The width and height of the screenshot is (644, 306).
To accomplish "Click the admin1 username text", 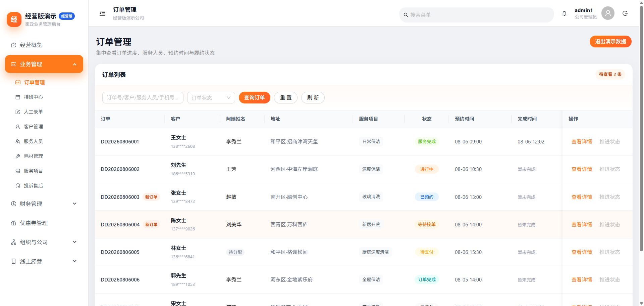I will [584, 10].
